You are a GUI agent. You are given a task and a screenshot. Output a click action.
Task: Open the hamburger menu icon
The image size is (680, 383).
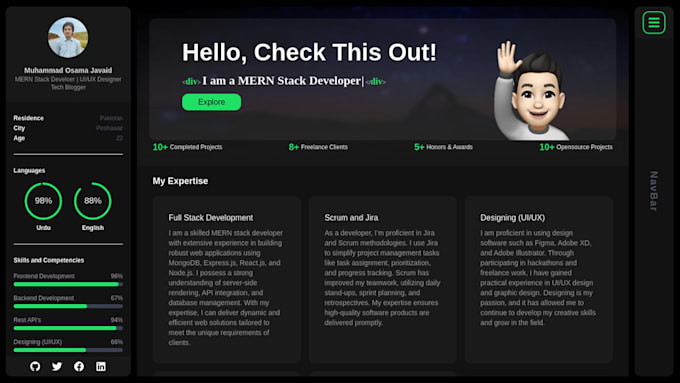click(x=654, y=23)
